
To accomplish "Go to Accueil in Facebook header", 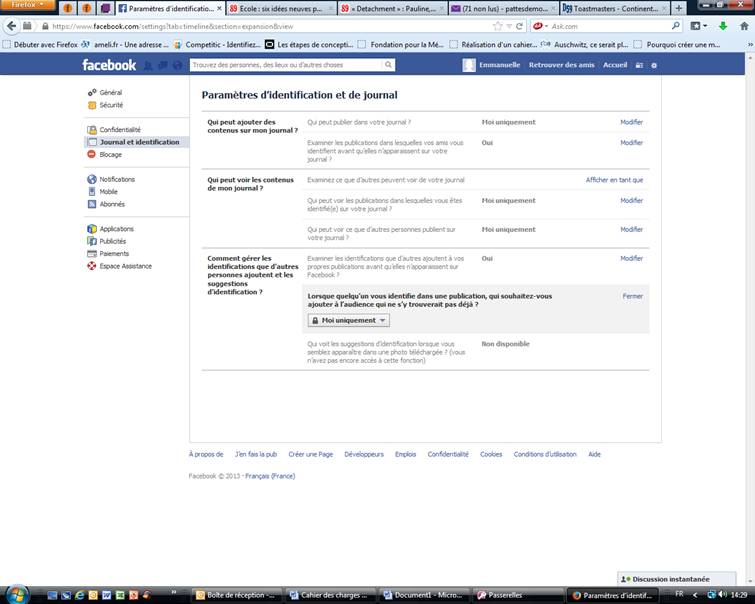I will (615, 65).
